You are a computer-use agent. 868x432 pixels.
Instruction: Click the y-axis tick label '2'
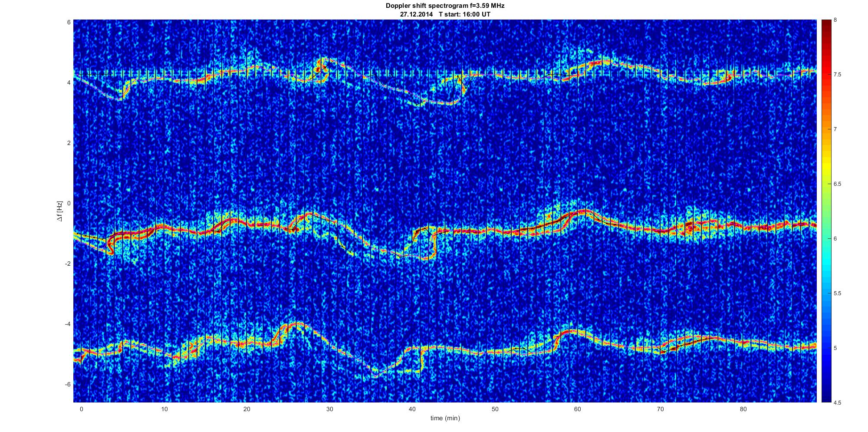point(69,143)
